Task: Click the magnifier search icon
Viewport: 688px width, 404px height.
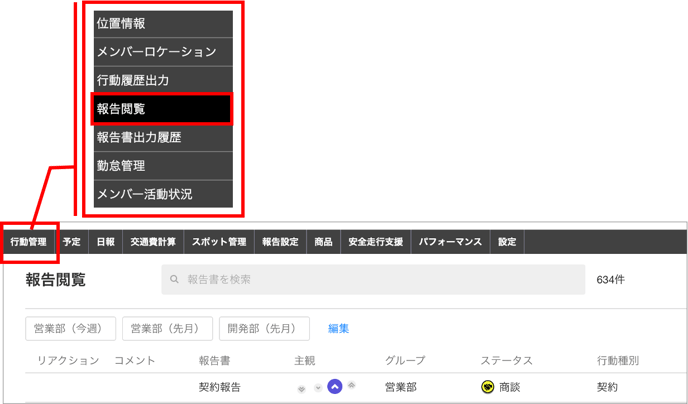Action: click(174, 279)
